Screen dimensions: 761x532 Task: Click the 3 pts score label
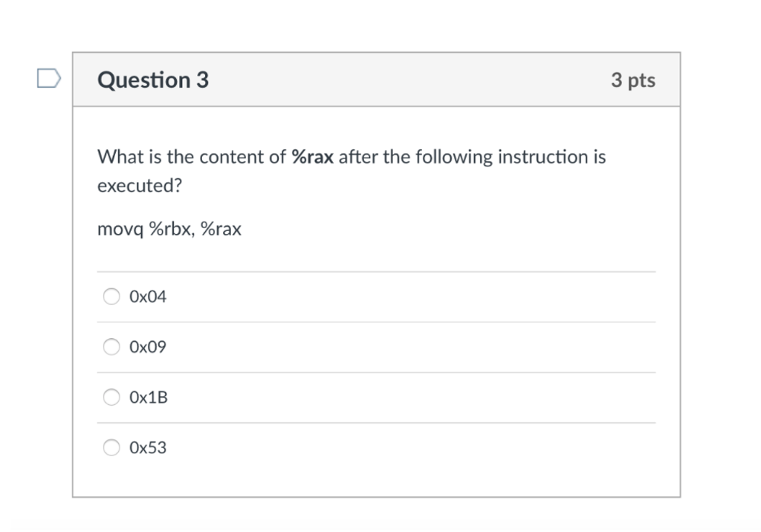tap(633, 80)
